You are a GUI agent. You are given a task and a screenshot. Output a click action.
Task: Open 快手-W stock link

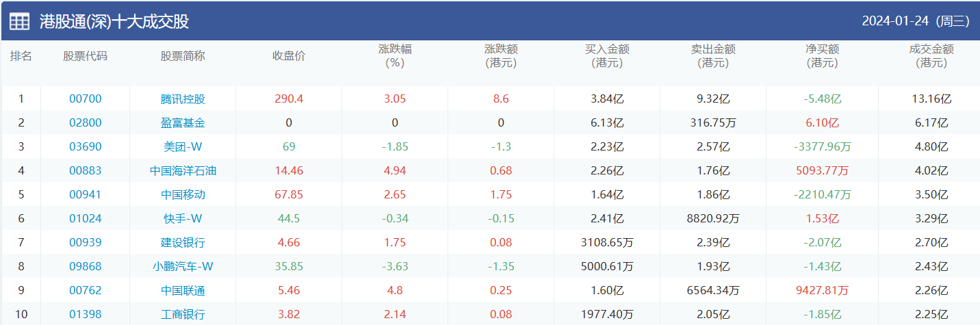[x=183, y=219]
